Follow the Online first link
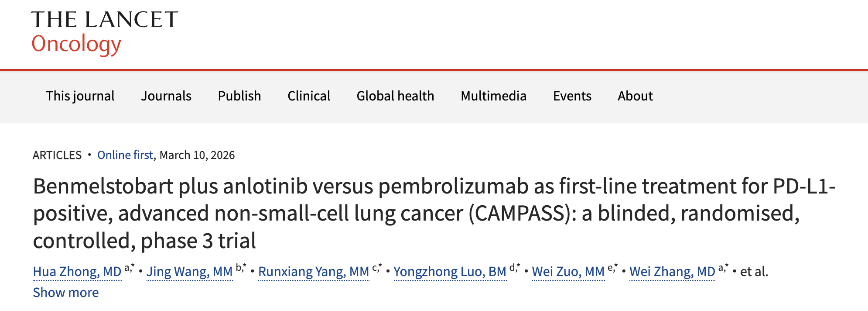868x311 pixels. tap(125, 155)
